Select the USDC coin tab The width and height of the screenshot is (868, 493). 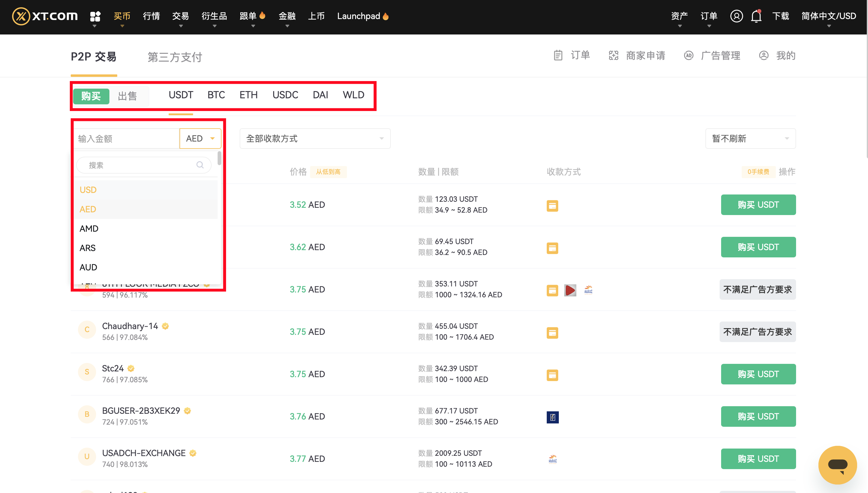tap(285, 95)
